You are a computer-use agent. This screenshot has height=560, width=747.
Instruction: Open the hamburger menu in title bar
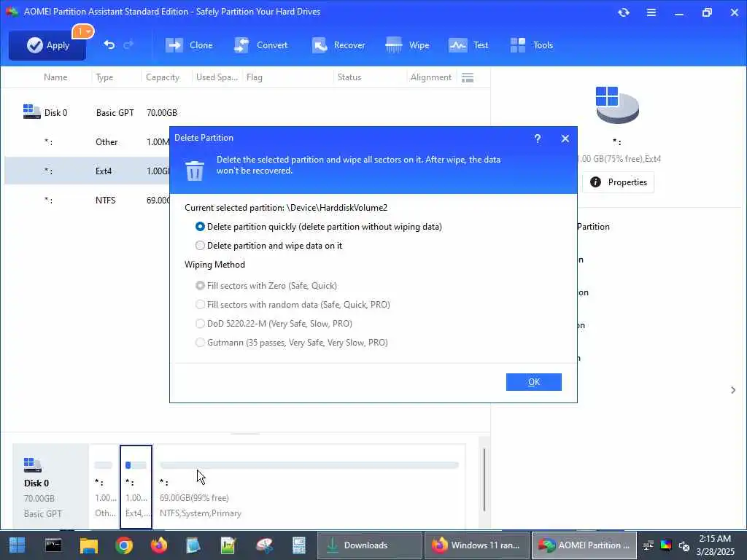pos(651,12)
